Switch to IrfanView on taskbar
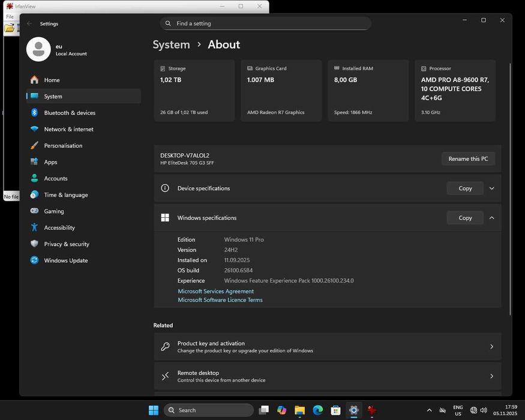 [x=371, y=410]
